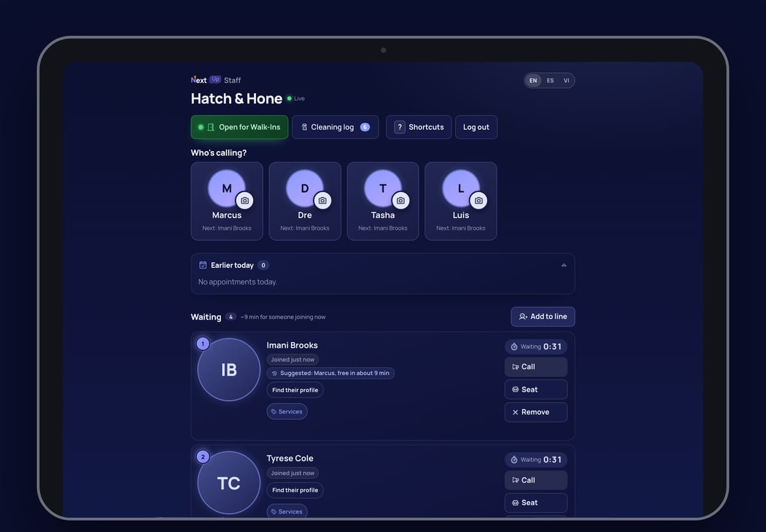Viewport: 766px width, 532px height.
Task: Find Imani Brooks' profile
Action: coord(295,390)
